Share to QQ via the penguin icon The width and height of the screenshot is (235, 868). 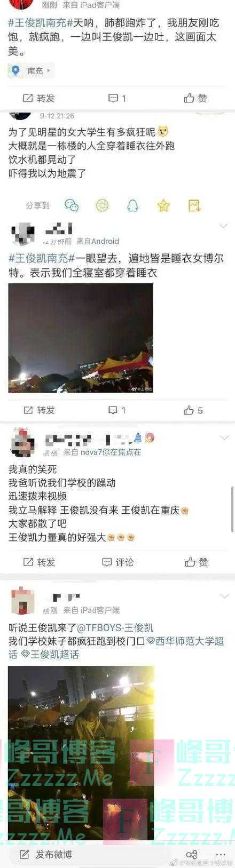coord(132,205)
